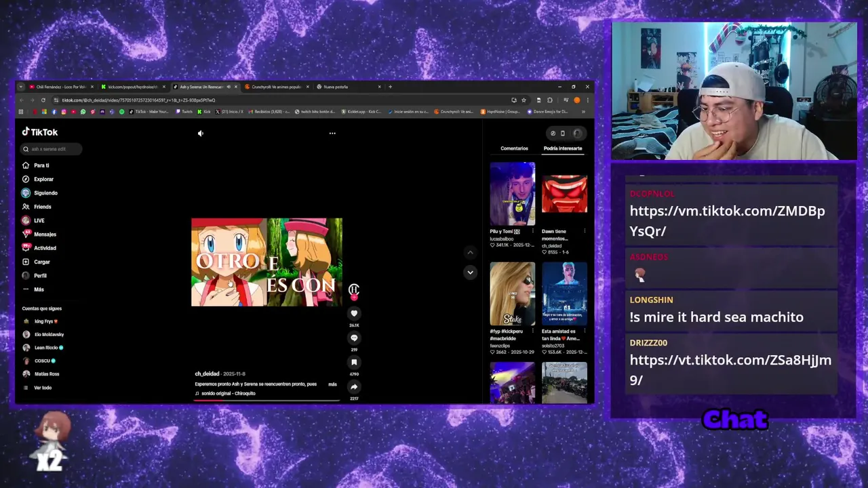Open the King Frys followed account

point(41,321)
